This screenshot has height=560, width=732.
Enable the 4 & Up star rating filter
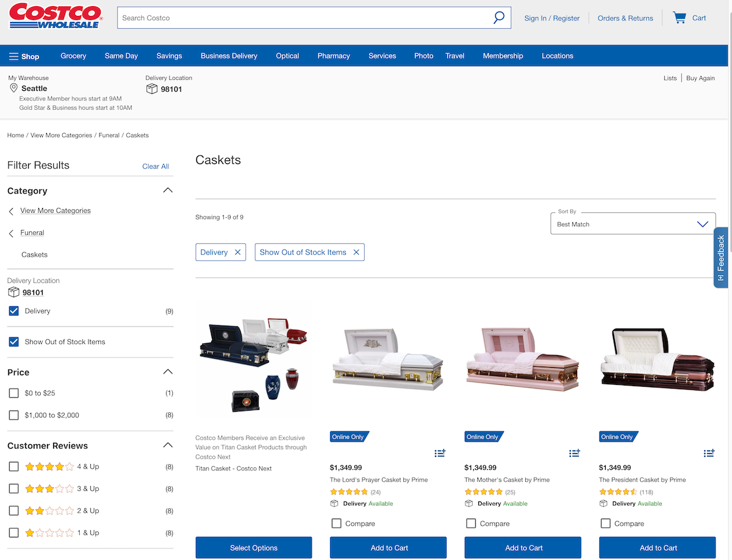pyautogui.click(x=14, y=467)
